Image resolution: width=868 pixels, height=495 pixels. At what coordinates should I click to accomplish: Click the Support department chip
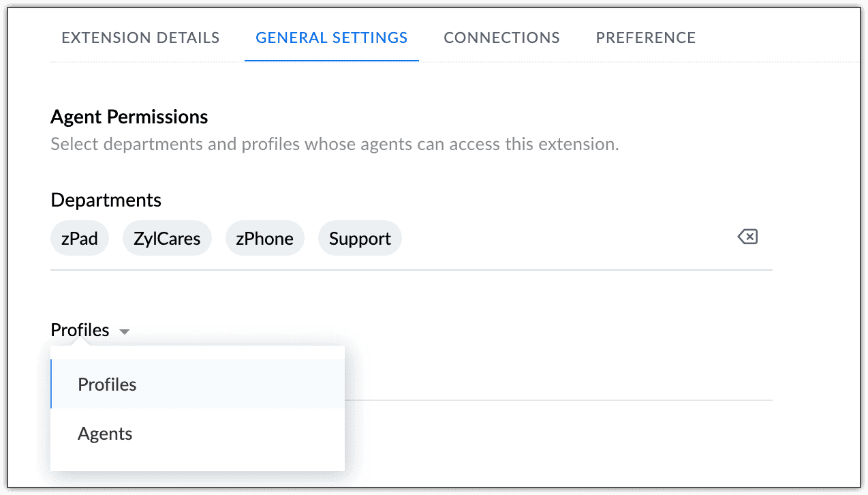(360, 239)
